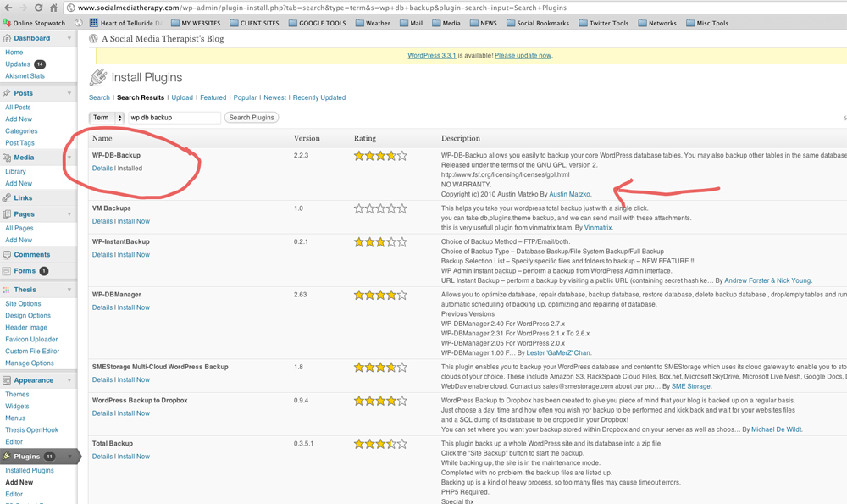Open the Misc Tools bookmark folder

[x=707, y=23]
